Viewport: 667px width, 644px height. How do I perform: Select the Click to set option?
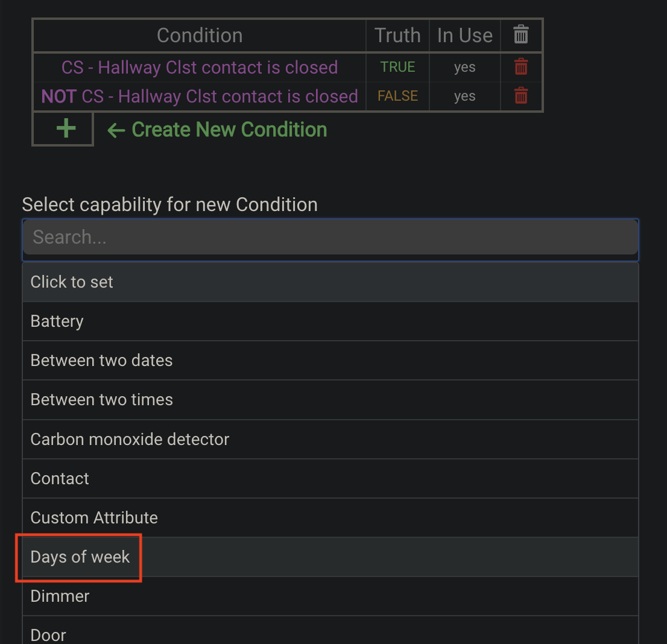pyautogui.click(x=330, y=282)
